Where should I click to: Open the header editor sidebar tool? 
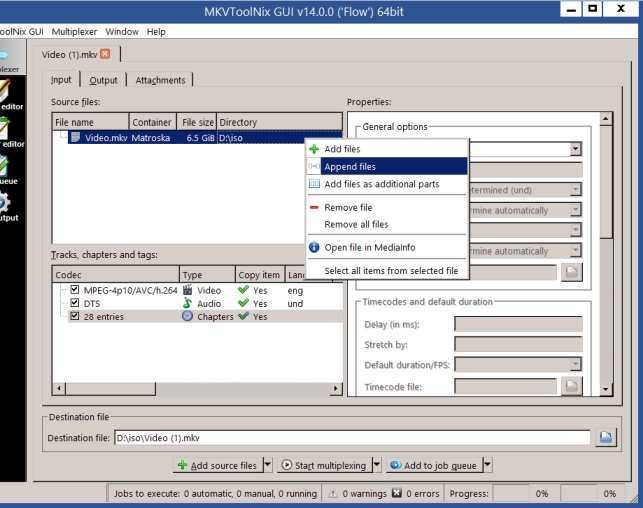(10, 95)
